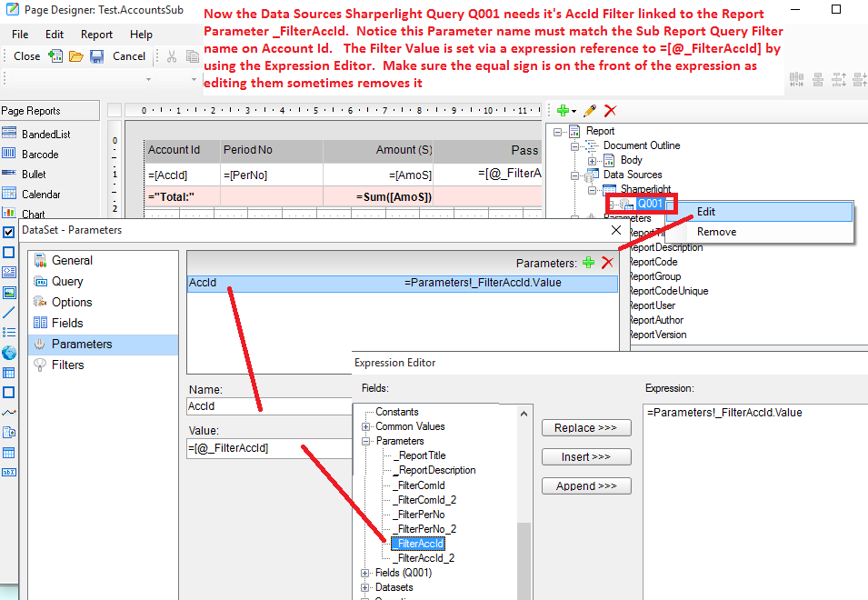Viewport: 868px width, 600px height.
Task: Click the Save floppy disk icon
Action: pos(97,55)
